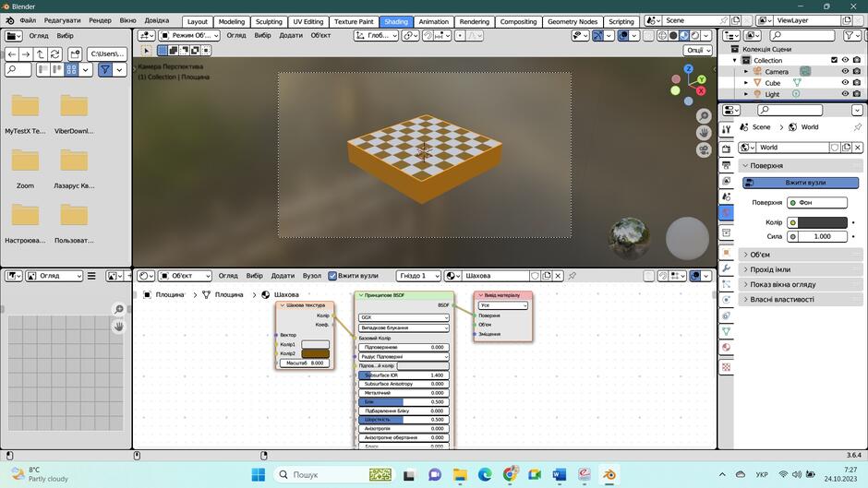The width and height of the screenshot is (868, 488).
Task: Open the viewport Options dropdown
Action: 698,50
